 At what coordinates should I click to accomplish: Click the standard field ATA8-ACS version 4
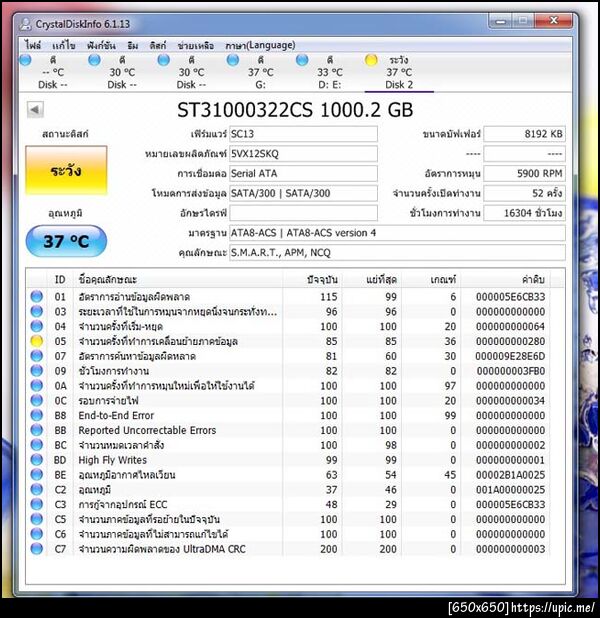[x=397, y=233]
